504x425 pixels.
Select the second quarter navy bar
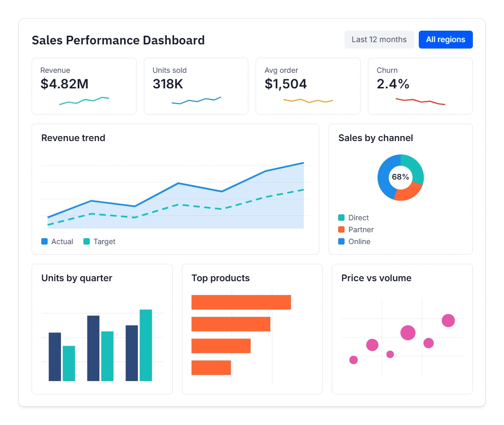[93, 348]
